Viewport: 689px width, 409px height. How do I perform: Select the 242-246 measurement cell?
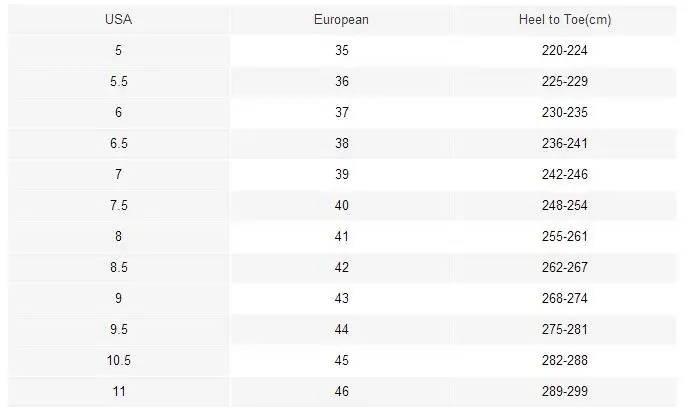(563, 174)
